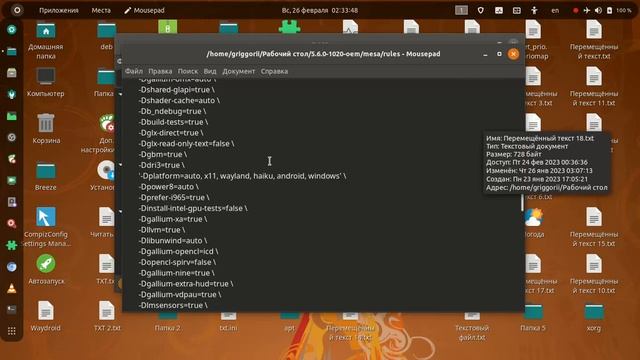
Task: Open the Справка menu in Mousepad
Action: click(274, 71)
